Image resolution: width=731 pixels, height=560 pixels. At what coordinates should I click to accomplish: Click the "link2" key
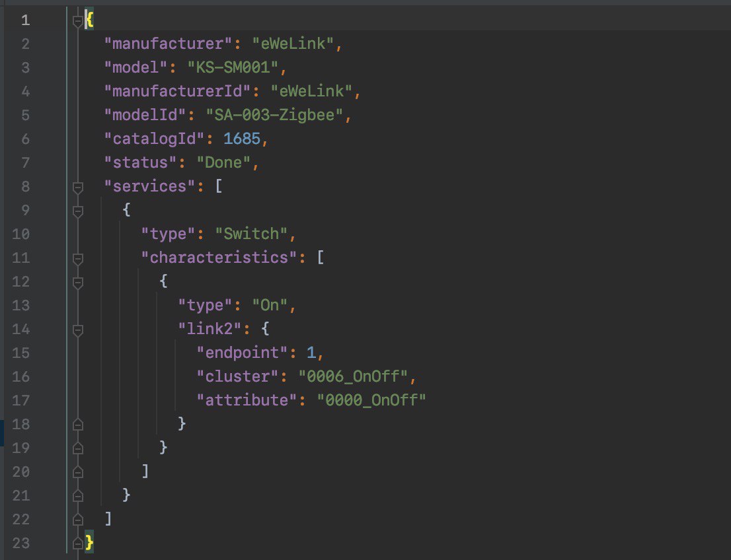[210, 328]
